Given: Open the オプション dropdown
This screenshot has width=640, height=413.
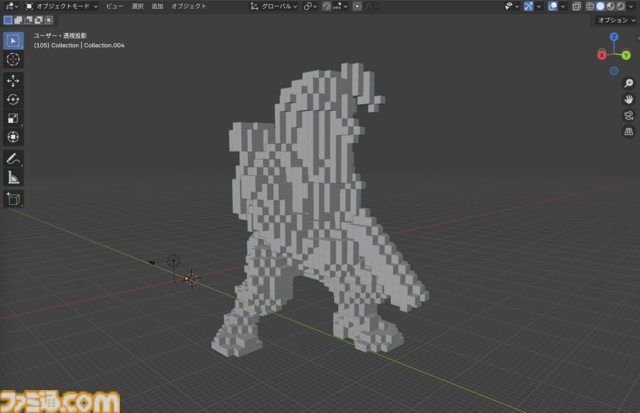Looking at the screenshot, I should [616, 20].
